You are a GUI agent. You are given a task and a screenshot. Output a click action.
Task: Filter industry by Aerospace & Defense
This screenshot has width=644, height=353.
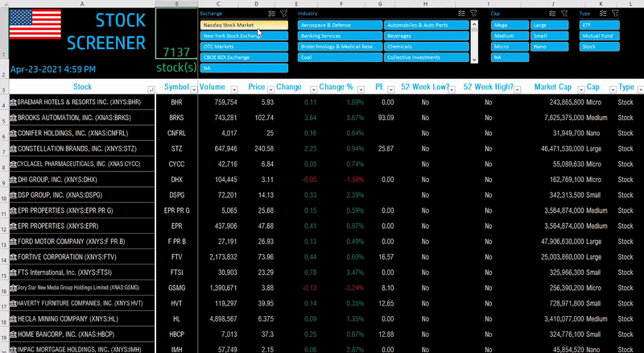(x=340, y=25)
